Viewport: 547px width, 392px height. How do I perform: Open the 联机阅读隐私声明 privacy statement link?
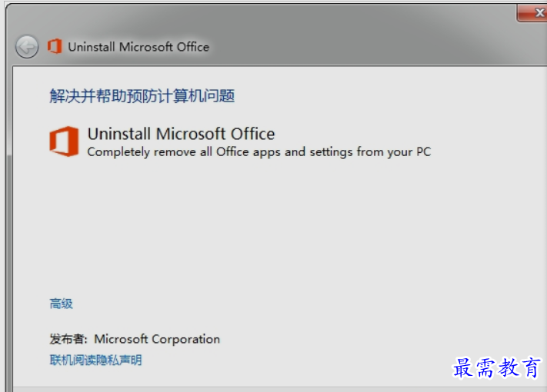tap(95, 360)
